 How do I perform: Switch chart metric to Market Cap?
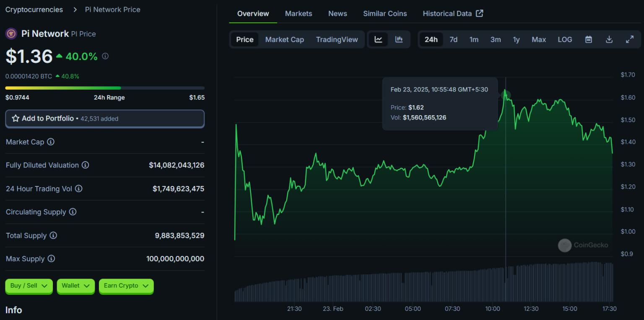click(285, 39)
